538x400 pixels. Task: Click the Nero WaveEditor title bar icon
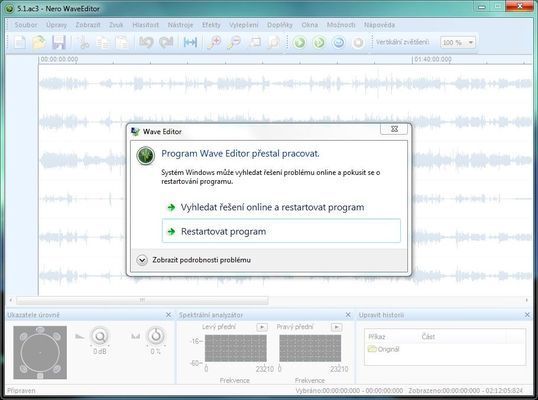tap(9, 8)
